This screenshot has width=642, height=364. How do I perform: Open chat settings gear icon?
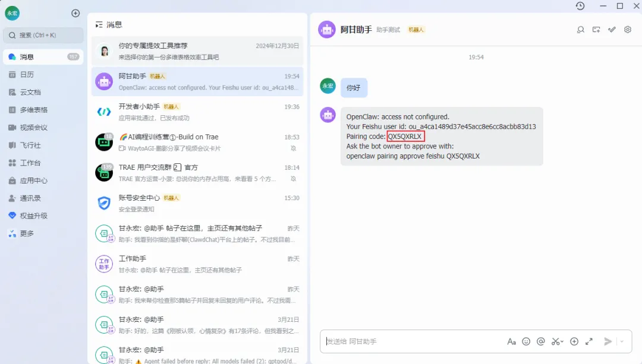pyautogui.click(x=628, y=30)
